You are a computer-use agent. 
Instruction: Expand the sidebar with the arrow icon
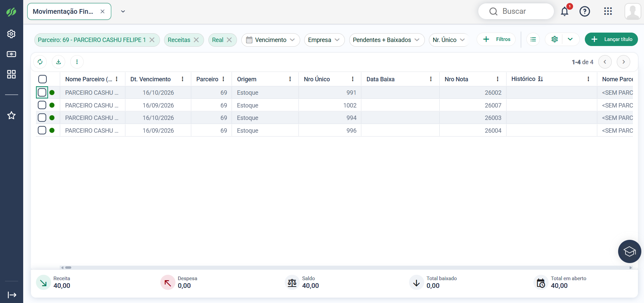12,295
